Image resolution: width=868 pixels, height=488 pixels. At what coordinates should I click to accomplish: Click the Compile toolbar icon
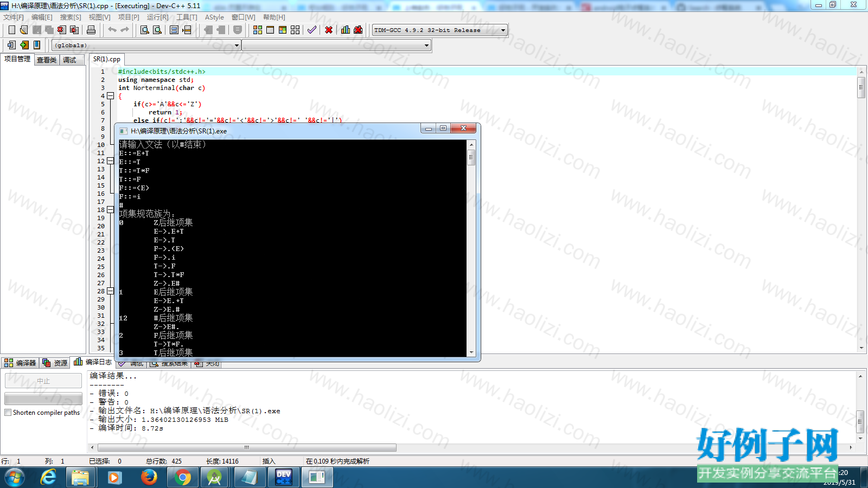[x=258, y=30]
